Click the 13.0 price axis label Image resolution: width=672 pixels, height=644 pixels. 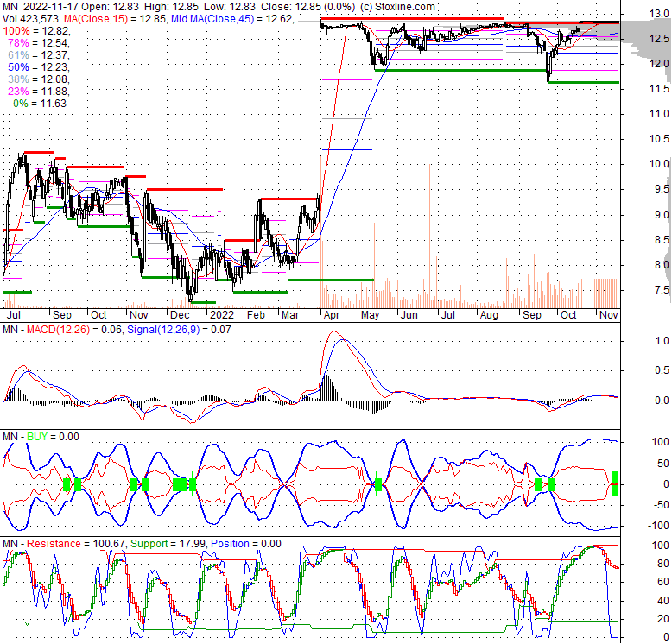tap(659, 14)
